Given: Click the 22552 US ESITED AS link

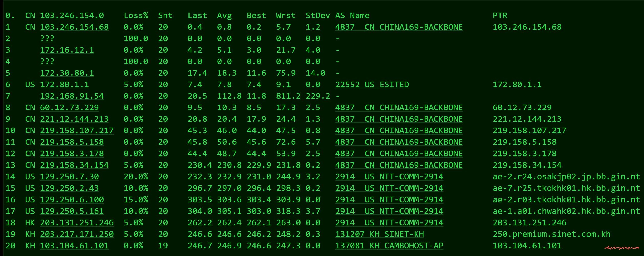Looking at the screenshot, I should click(x=372, y=85).
